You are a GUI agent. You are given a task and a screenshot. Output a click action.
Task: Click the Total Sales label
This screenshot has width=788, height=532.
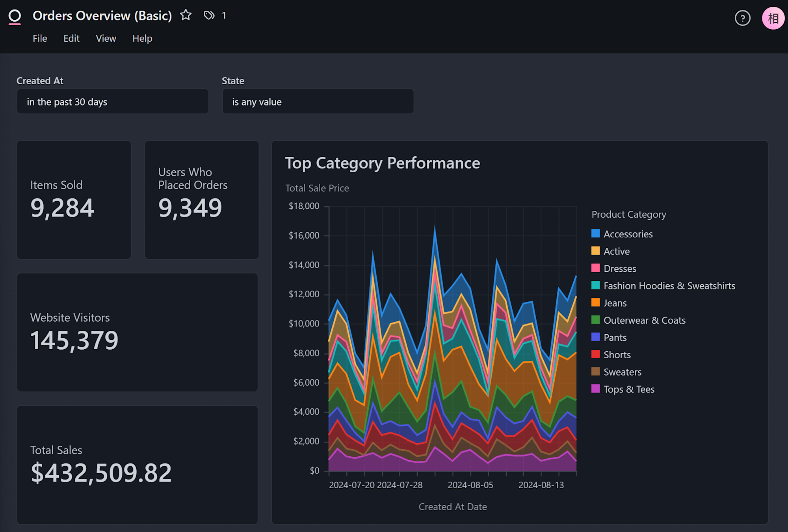pyautogui.click(x=56, y=450)
